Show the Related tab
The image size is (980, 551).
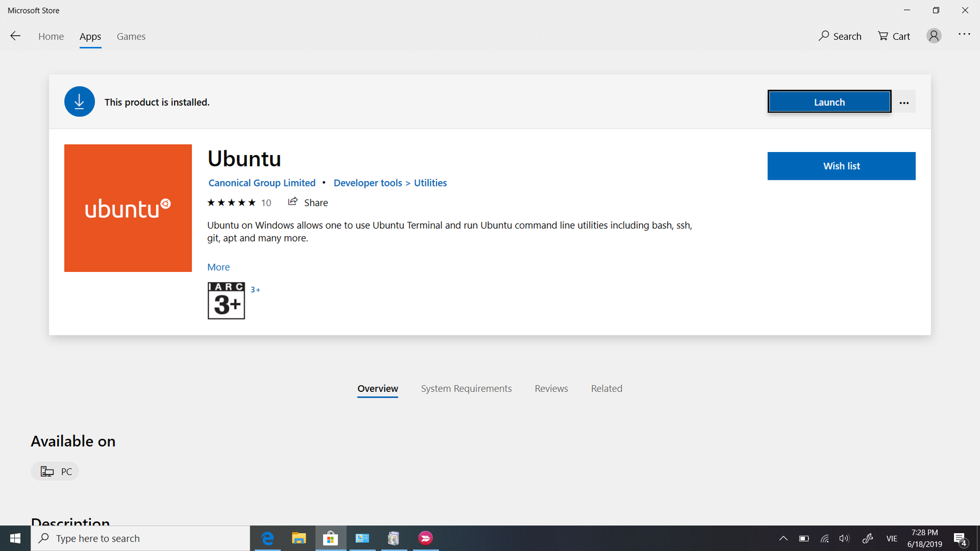[606, 389]
